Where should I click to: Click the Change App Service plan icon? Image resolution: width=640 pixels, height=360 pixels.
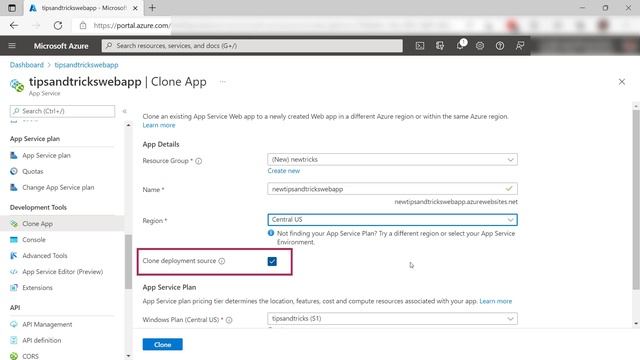coord(14,187)
